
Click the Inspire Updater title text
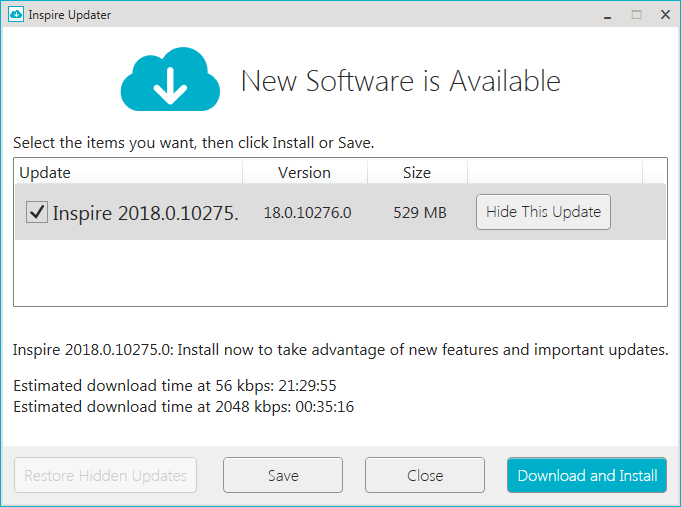(69, 15)
